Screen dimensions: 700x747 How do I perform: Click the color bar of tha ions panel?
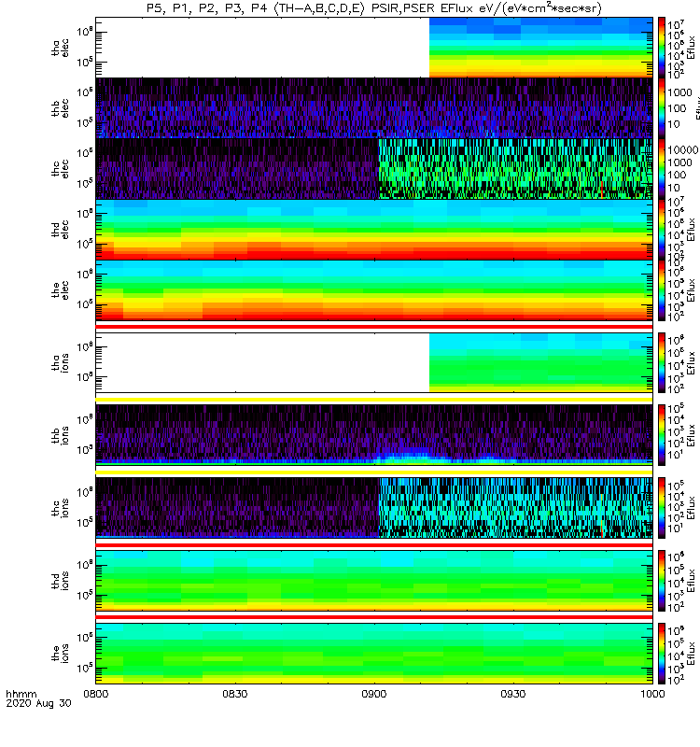point(662,362)
